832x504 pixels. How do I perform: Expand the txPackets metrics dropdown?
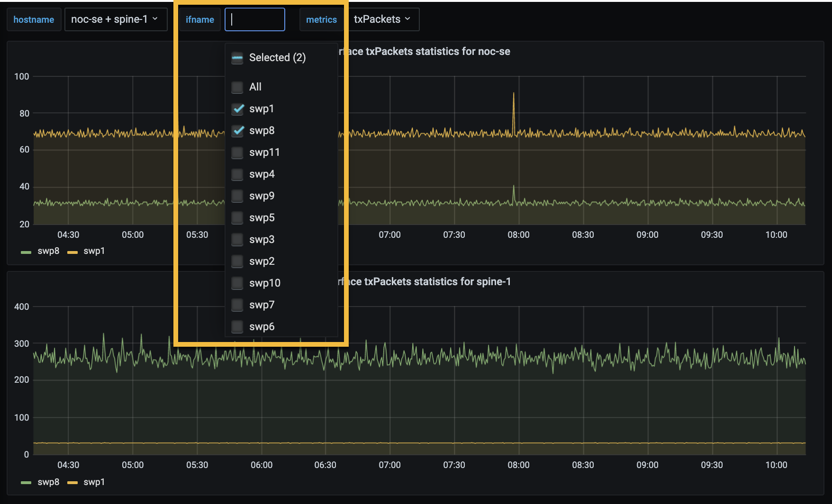(x=382, y=19)
